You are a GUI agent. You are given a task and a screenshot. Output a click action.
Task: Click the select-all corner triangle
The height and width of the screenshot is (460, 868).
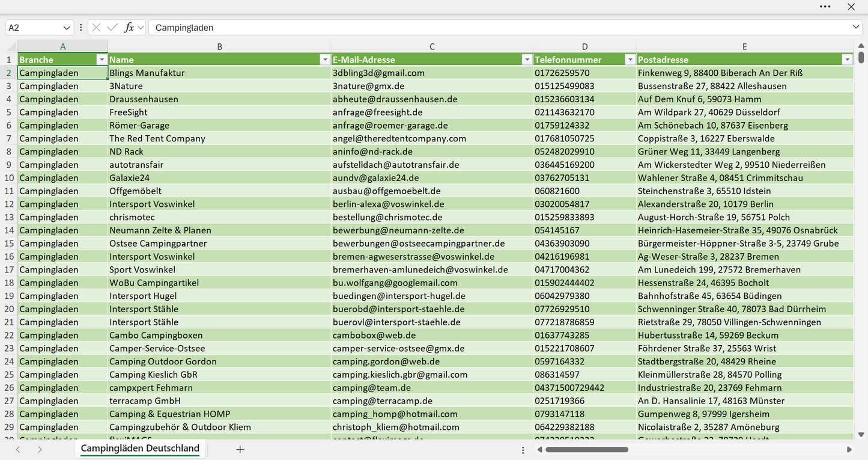[x=11, y=46]
